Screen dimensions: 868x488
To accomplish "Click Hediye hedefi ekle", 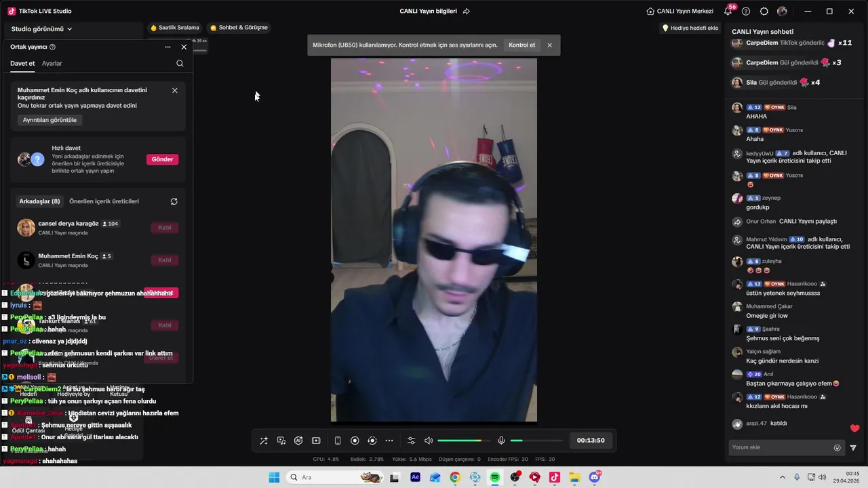I will (690, 28).
